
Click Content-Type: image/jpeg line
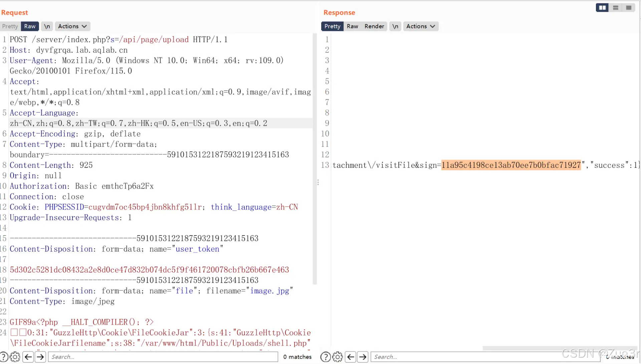[x=62, y=301]
